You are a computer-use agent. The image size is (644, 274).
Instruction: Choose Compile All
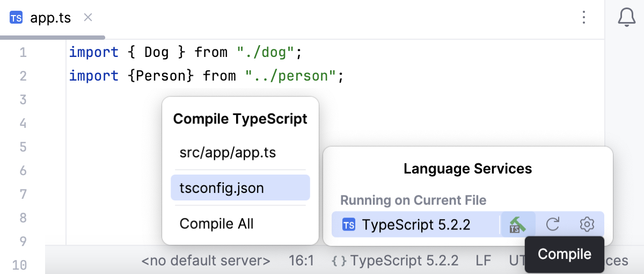point(216,223)
